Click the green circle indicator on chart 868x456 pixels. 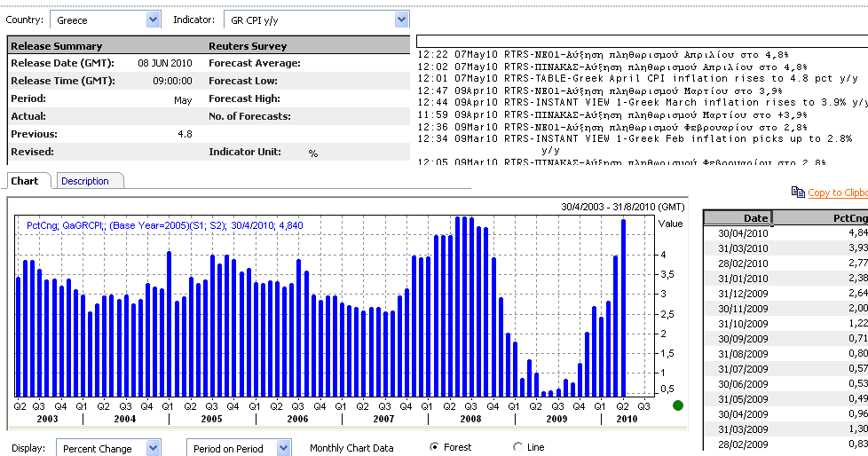[x=677, y=405]
